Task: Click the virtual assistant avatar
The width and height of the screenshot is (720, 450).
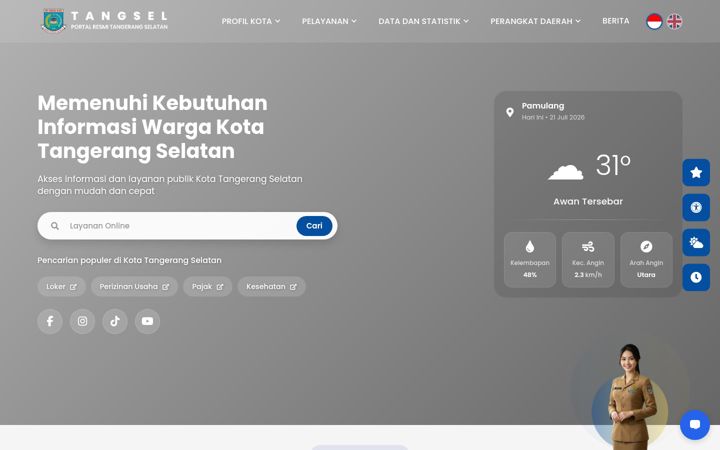Action: pyautogui.click(x=631, y=397)
